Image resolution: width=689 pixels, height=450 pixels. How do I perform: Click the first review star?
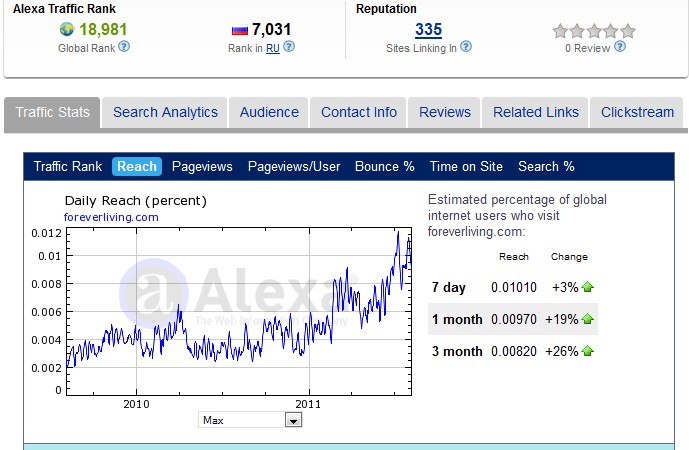tap(560, 31)
